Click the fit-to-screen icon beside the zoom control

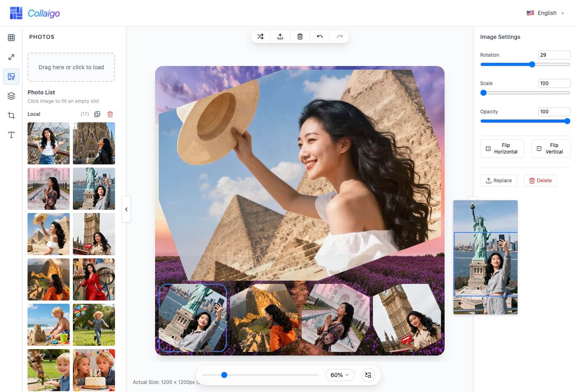[368, 375]
